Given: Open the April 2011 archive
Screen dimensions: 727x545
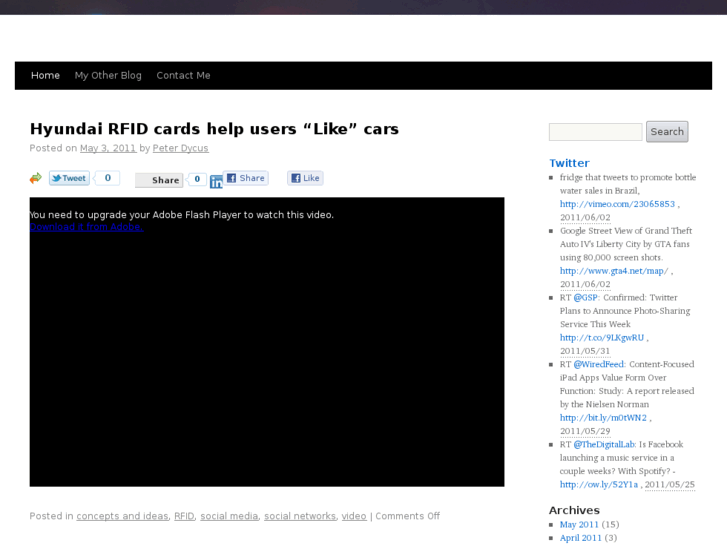Looking at the screenshot, I should pyautogui.click(x=580, y=538).
